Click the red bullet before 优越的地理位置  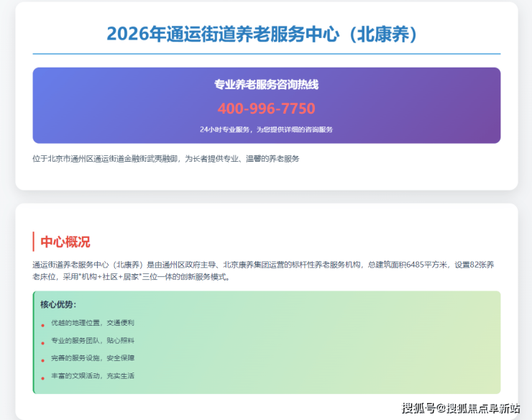click(43, 326)
